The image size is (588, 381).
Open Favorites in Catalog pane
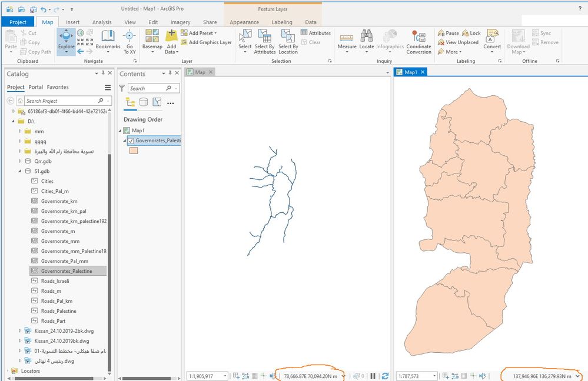(58, 87)
